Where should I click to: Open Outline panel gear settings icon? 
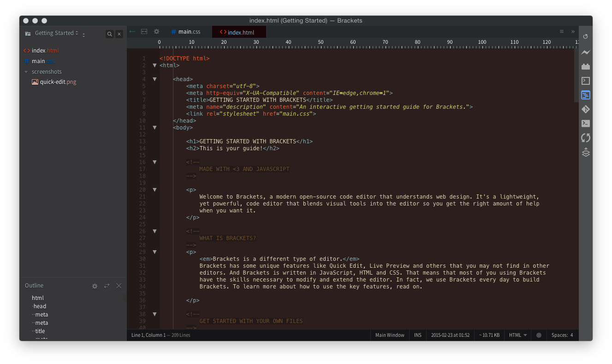click(x=95, y=286)
